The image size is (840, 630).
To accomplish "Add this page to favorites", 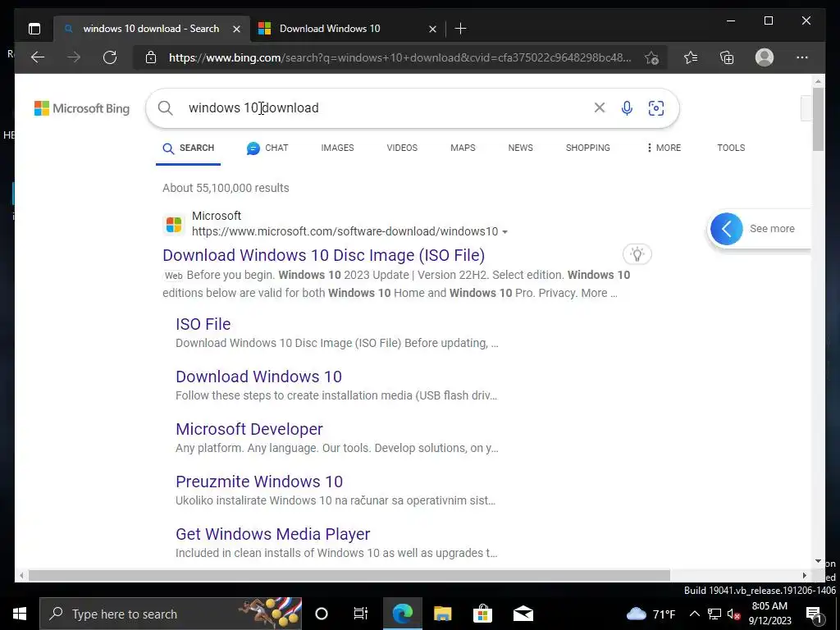I will pos(651,57).
